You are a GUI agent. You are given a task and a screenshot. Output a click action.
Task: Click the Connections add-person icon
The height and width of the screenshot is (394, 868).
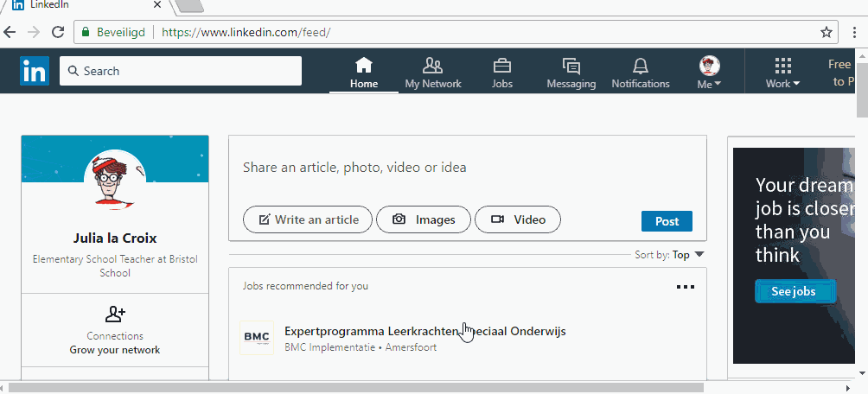115,315
